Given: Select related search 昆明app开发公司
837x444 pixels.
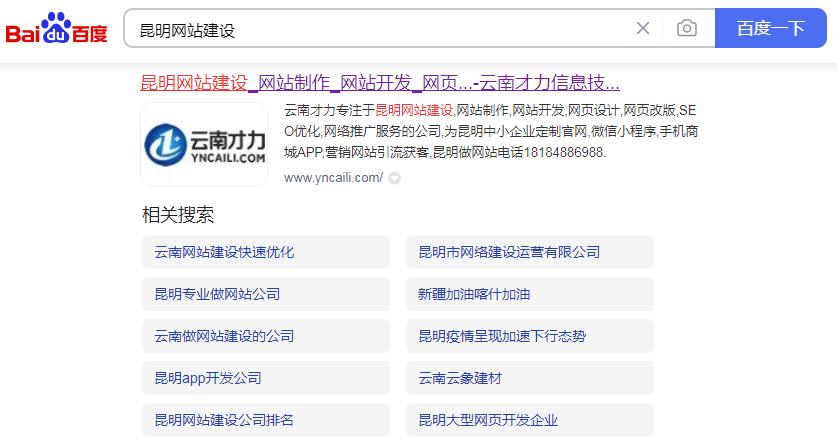Looking at the screenshot, I should tap(266, 378).
